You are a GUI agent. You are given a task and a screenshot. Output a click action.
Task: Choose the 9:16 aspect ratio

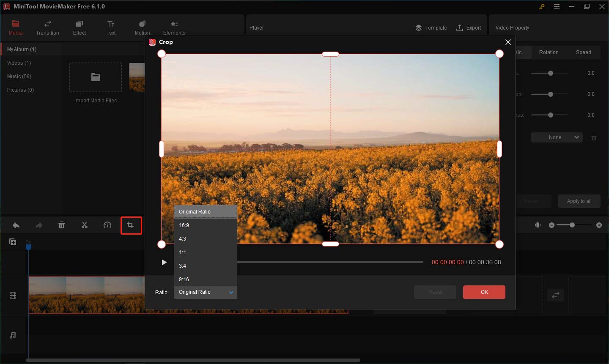pos(184,279)
